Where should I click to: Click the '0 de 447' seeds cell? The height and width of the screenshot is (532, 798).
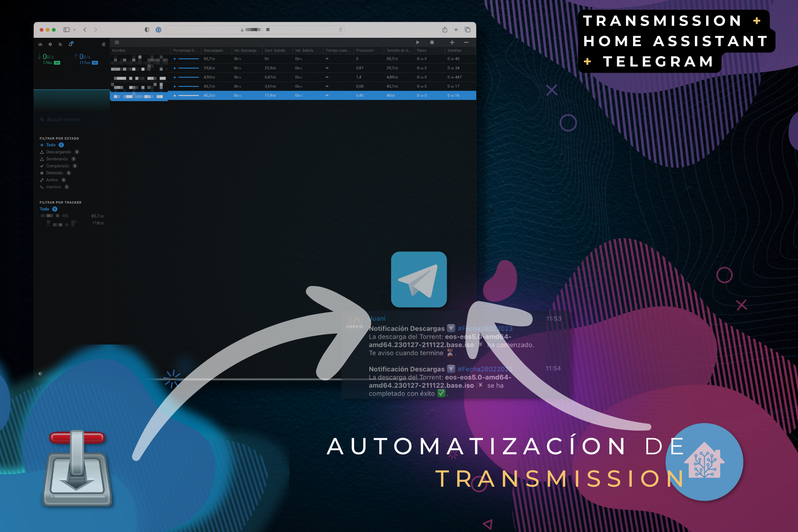click(x=454, y=77)
